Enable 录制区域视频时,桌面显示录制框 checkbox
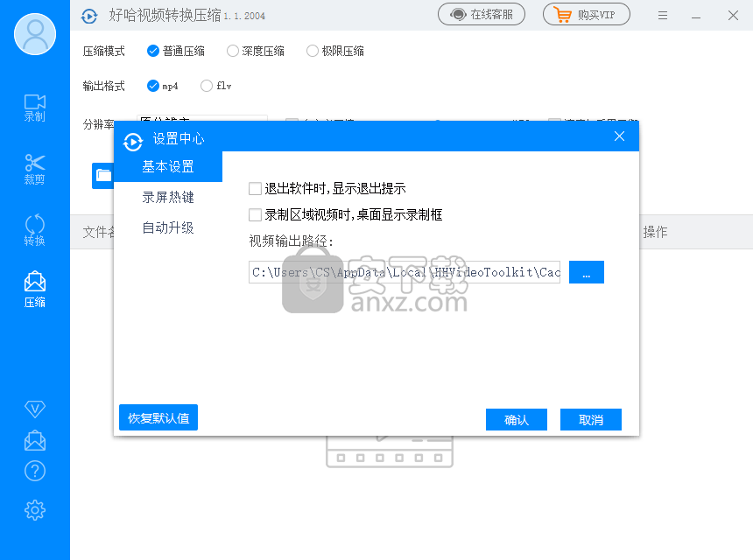The image size is (753, 560). pyautogui.click(x=255, y=214)
